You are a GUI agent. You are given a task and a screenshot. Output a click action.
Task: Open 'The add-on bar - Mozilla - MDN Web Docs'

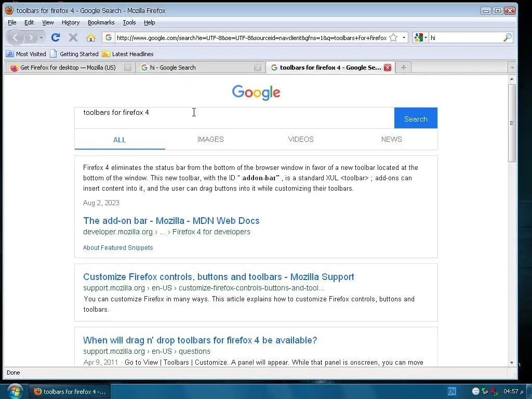171,220
